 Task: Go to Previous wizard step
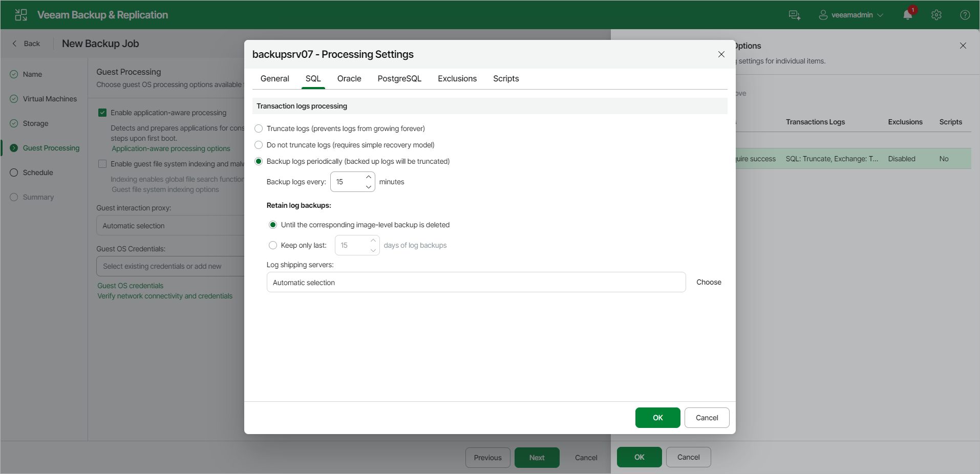(488, 458)
